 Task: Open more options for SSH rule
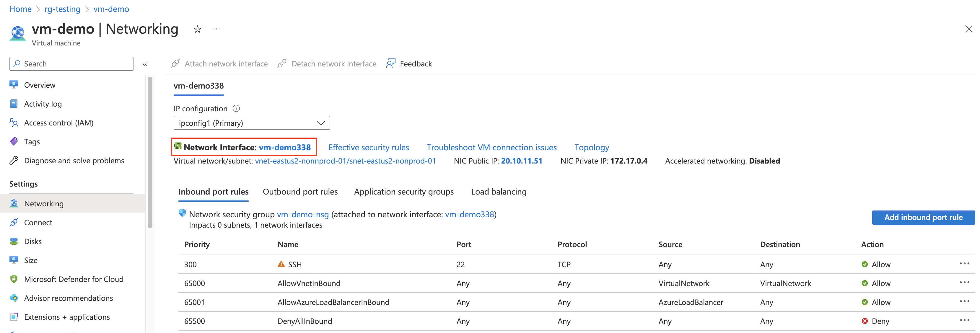point(964,264)
